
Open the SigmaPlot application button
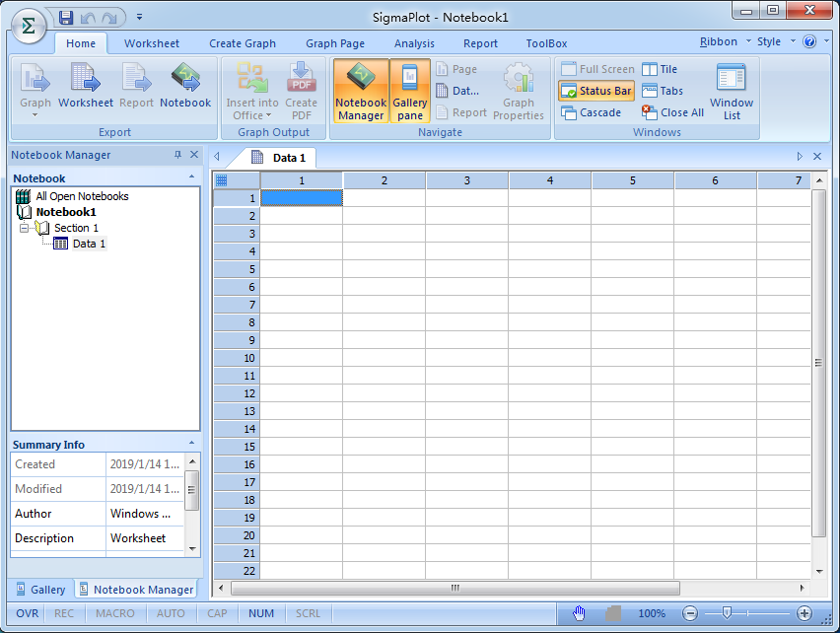(29, 27)
